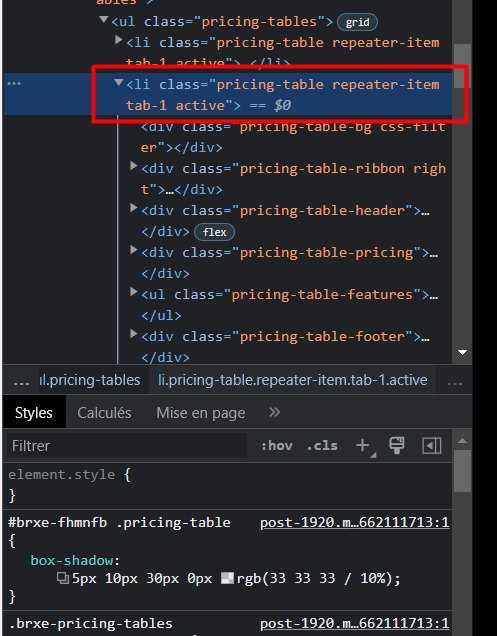497x636 pixels.
Task: Toggle the grid badge overlay
Action: (357, 22)
